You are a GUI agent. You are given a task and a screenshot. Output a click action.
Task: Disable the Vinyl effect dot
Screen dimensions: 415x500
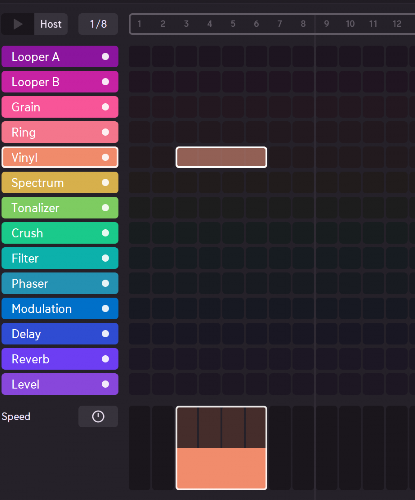coord(105,157)
